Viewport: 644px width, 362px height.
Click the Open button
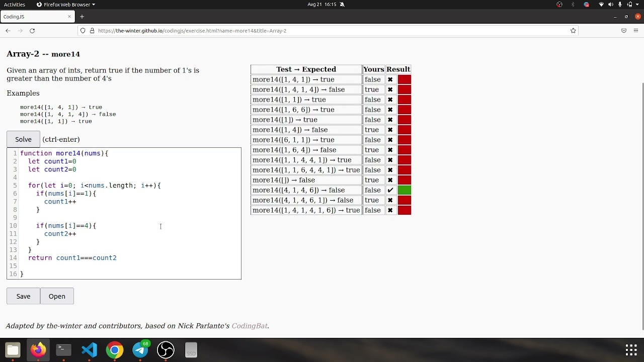tap(57, 296)
